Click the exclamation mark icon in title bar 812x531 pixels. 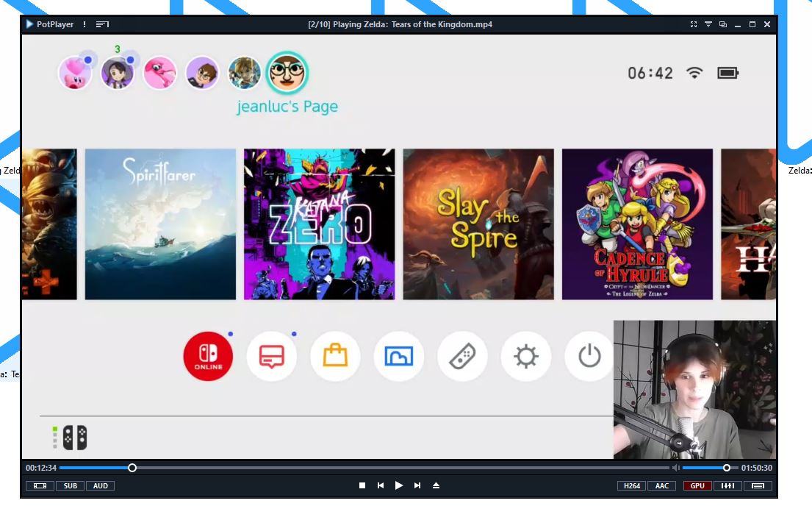85,24
